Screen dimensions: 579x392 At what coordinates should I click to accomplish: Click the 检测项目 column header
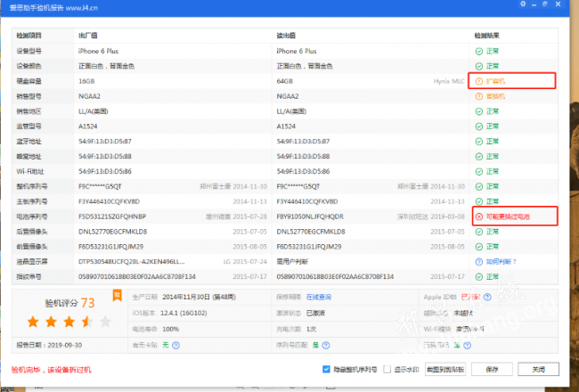click(x=29, y=36)
